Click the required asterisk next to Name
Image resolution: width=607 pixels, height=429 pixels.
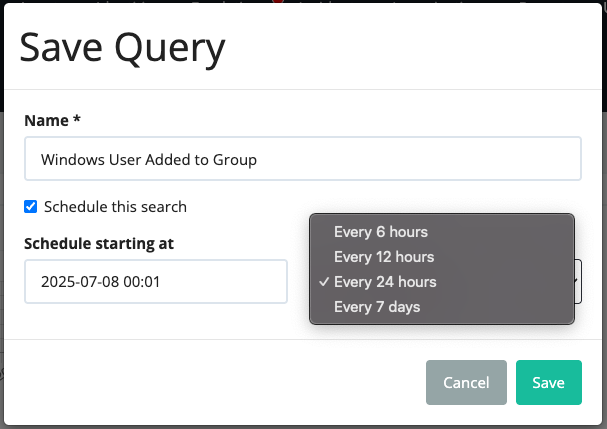click(77, 118)
